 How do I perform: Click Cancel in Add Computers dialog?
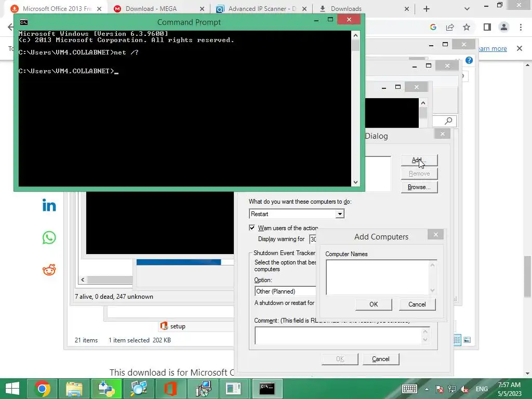click(x=417, y=304)
